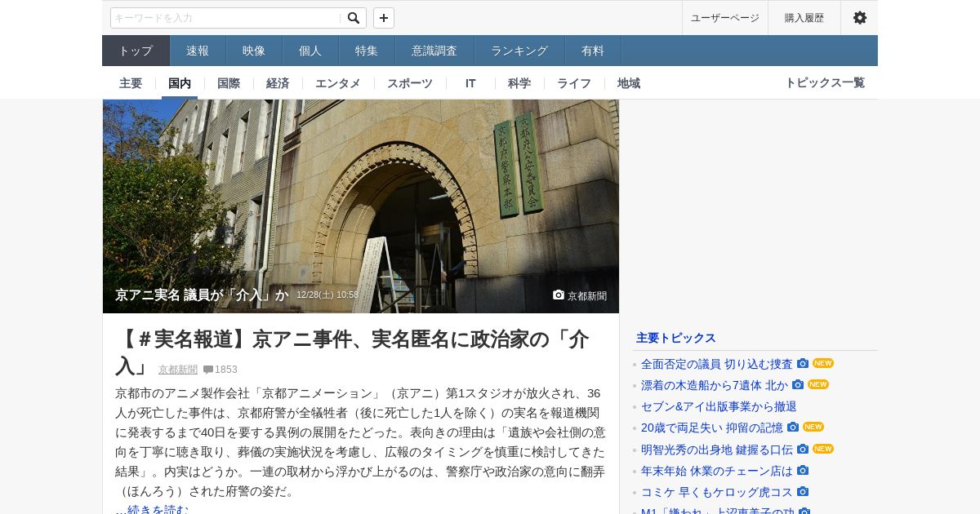
Task: Click NEW badge next to 全面否定の議員
Action: 823,364
